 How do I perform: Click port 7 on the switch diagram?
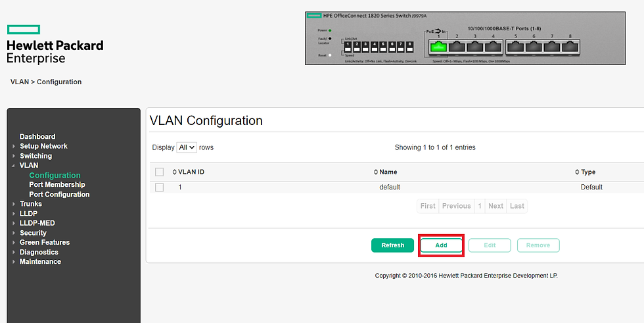(552, 47)
